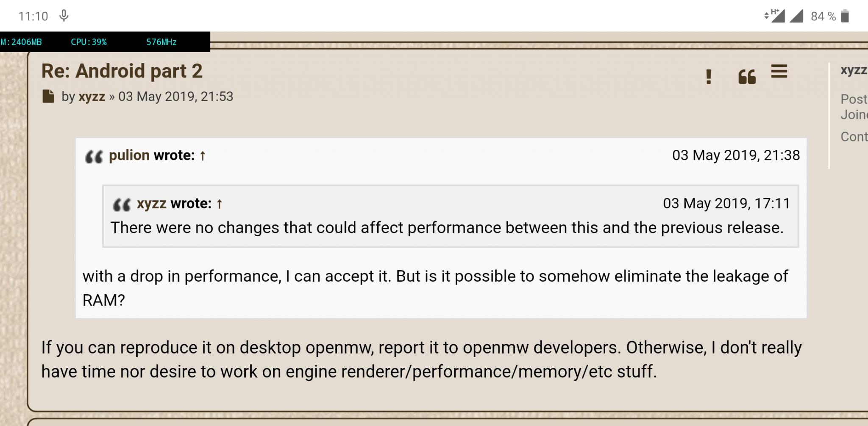Open xyzz's profile in nested quote
The image size is (868, 426).
coord(152,204)
